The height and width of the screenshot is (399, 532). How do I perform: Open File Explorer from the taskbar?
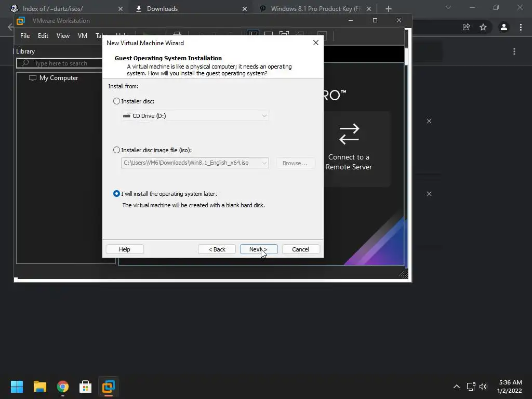point(40,387)
